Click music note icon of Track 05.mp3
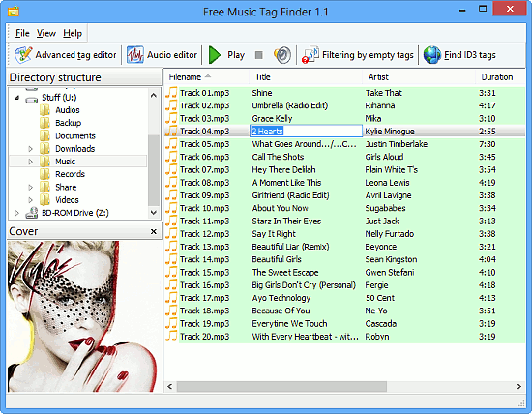 171,144
